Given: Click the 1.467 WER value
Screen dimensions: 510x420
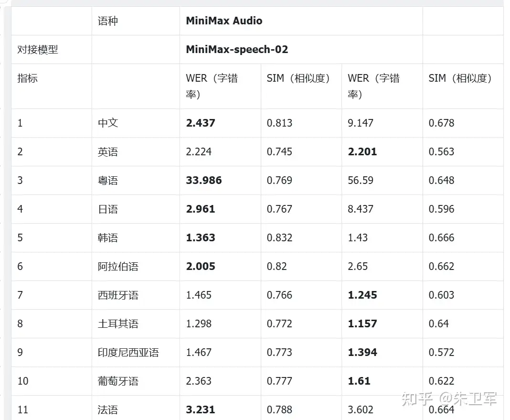Looking at the screenshot, I should click(x=198, y=352).
